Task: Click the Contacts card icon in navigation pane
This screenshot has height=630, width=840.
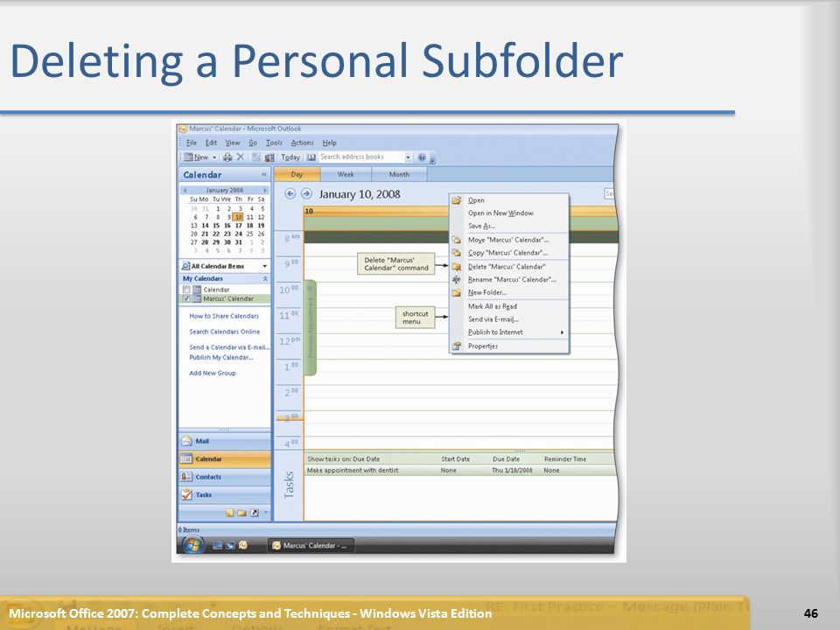Action: point(186,477)
